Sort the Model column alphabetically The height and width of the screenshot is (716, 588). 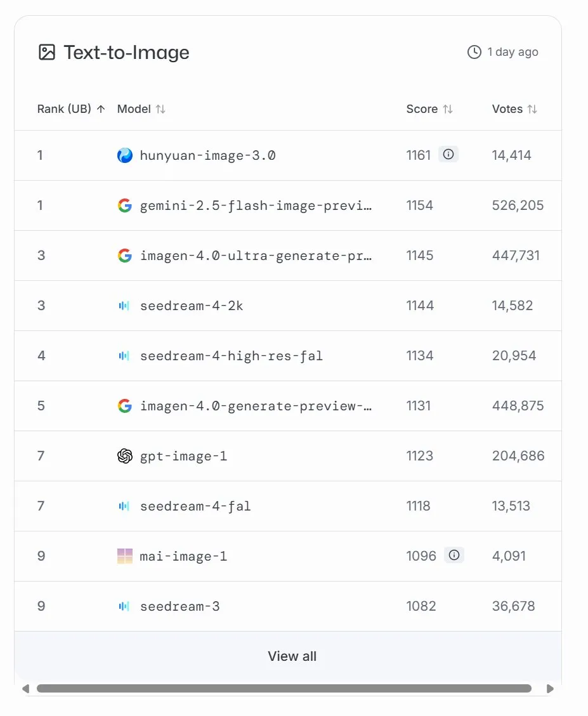coord(160,109)
